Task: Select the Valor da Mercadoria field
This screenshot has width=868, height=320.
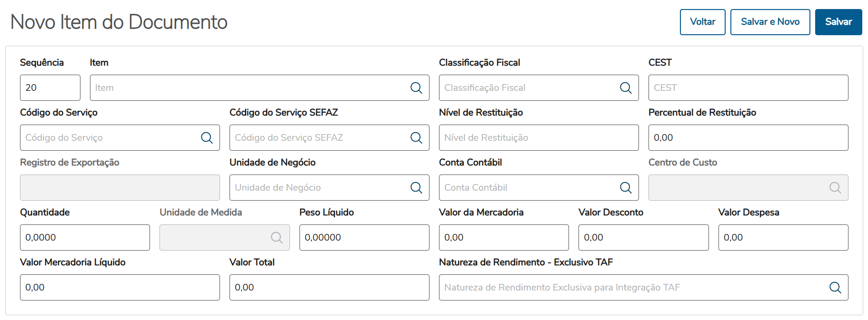Action: [503, 238]
